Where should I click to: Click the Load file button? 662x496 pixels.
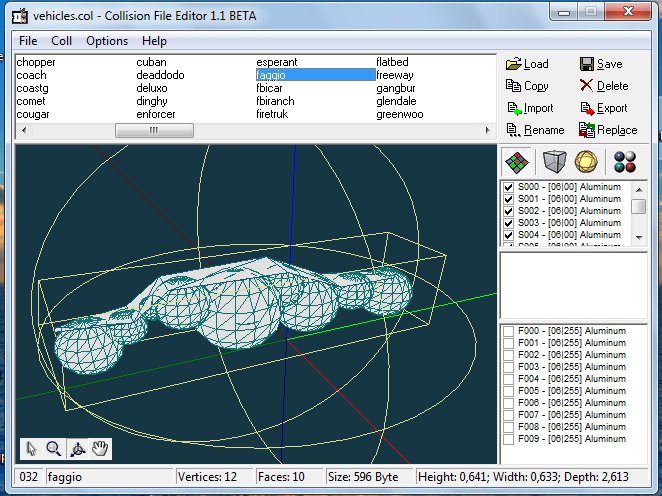(x=527, y=64)
